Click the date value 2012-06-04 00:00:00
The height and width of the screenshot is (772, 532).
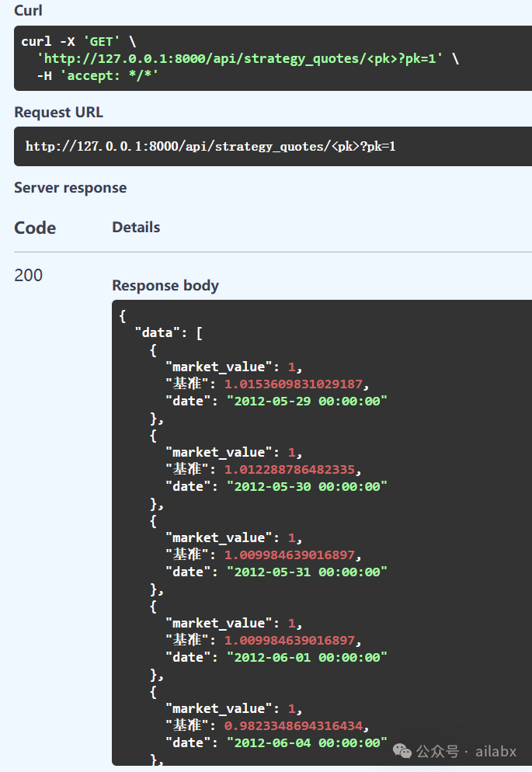pyautogui.click(x=307, y=742)
